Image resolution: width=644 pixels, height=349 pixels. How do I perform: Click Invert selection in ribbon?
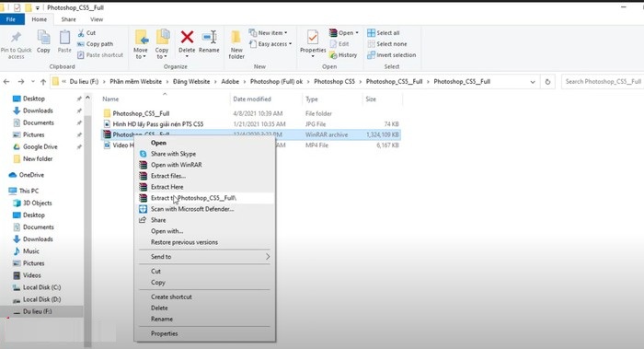click(x=391, y=54)
